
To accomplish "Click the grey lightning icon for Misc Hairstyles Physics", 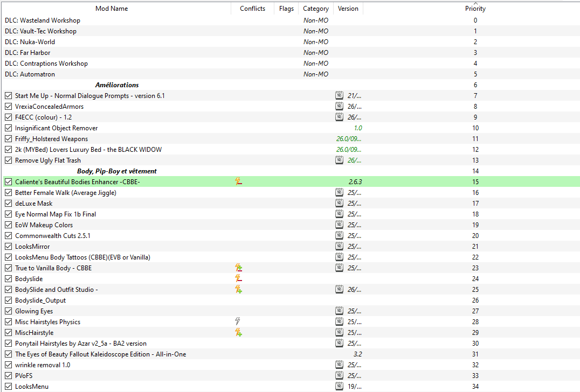I will [x=238, y=321].
